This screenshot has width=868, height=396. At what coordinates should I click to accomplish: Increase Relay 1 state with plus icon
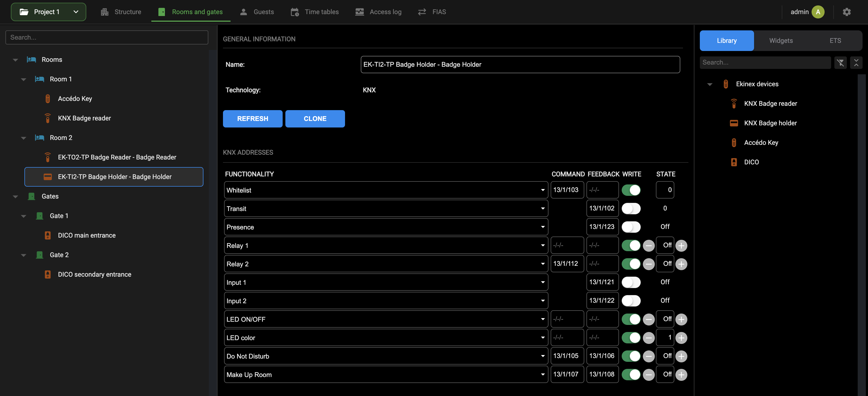tap(681, 246)
